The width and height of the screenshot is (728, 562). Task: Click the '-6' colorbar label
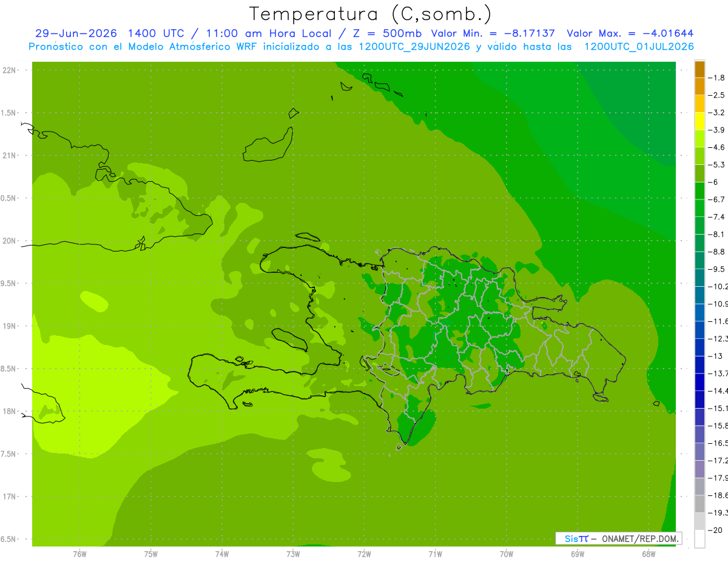pyautogui.click(x=713, y=182)
